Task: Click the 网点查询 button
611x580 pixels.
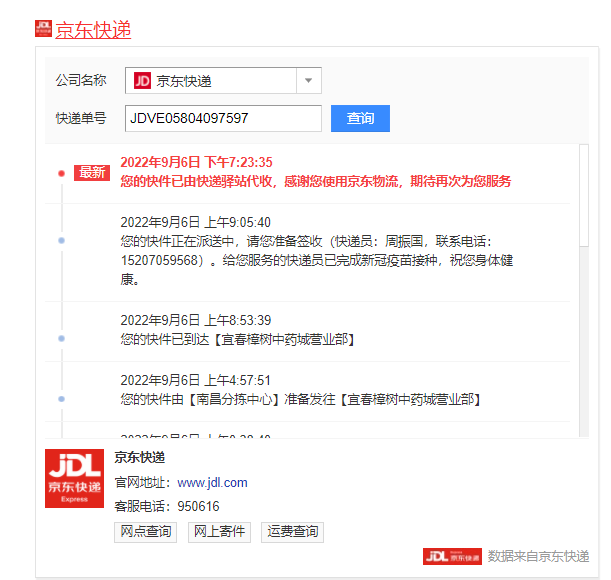Action: point(145,532)
